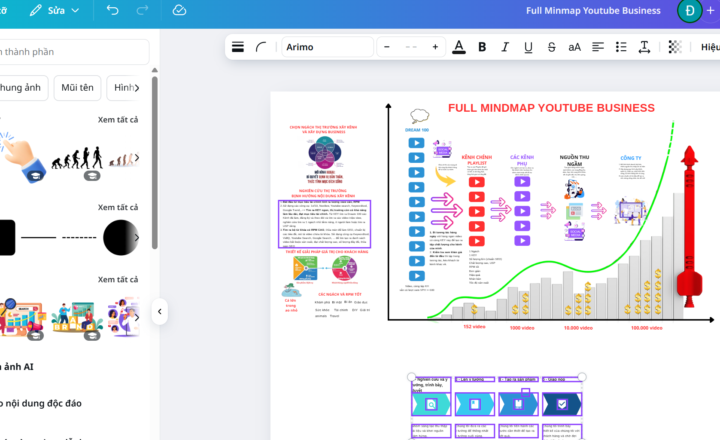Decrease font size with the minus button
Viewport: 720px width, 440px height.
coord(387,47)
